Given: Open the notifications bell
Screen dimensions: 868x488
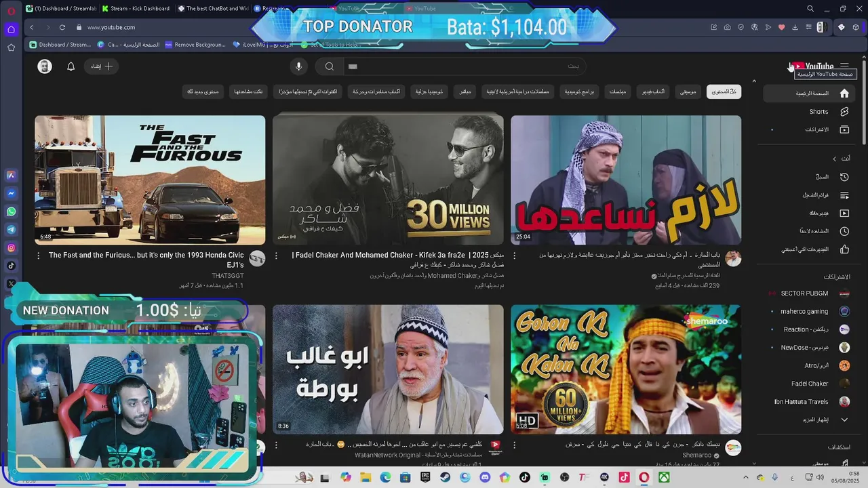Looking at the screenshot, I should point(71,66).
